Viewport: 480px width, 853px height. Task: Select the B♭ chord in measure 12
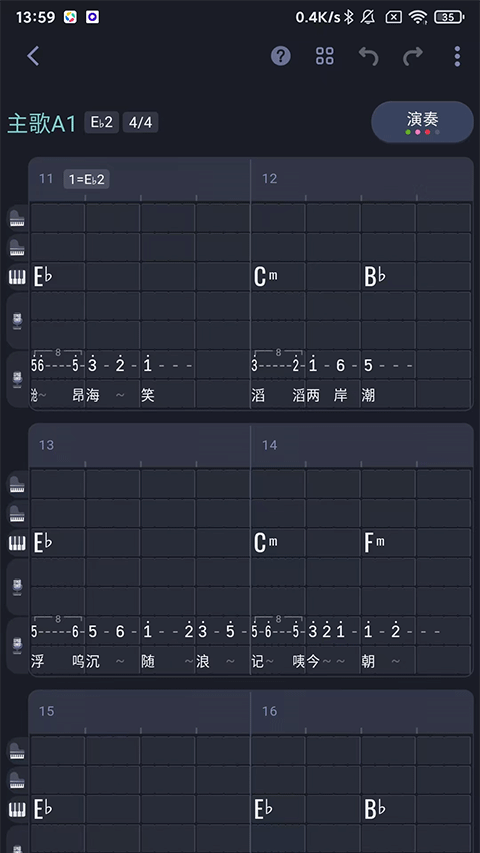376,277
